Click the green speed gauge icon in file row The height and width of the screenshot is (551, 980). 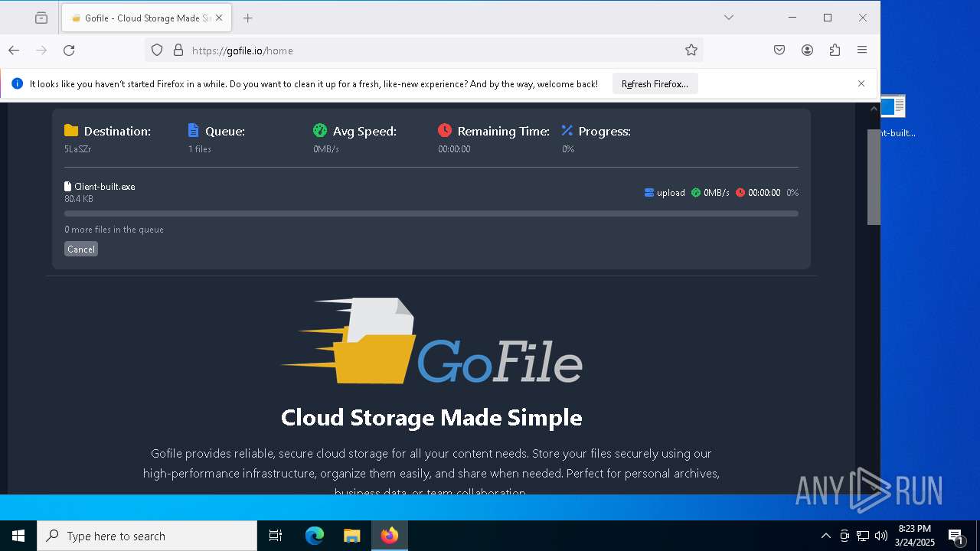point(696,193)
